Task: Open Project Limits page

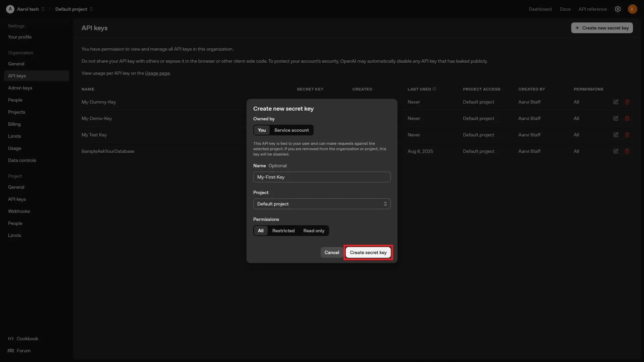Action: [x=14, y=235]
